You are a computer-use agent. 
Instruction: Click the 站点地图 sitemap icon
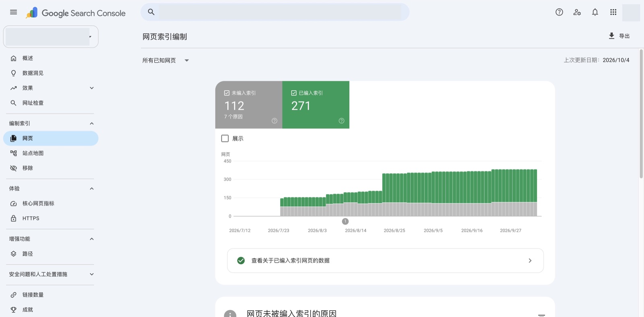click(13, 153)
